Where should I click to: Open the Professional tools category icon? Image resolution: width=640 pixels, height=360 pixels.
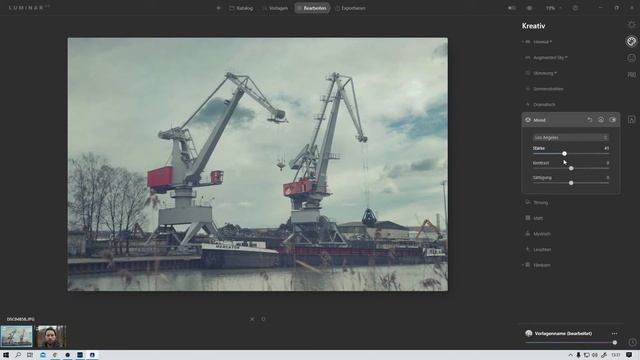coord(631,75)
